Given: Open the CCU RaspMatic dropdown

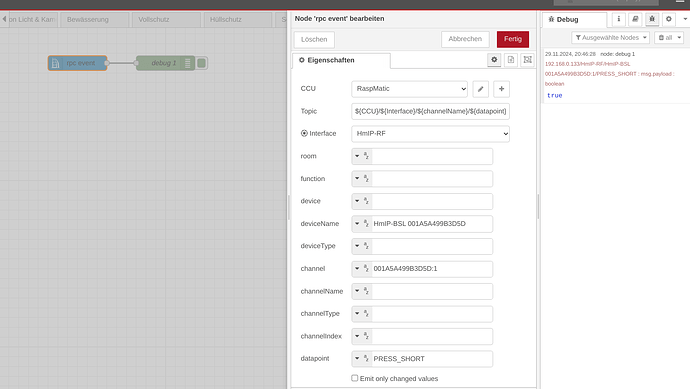Looking at the screenshot, I should pyautogui.click(x=410, y=89).
